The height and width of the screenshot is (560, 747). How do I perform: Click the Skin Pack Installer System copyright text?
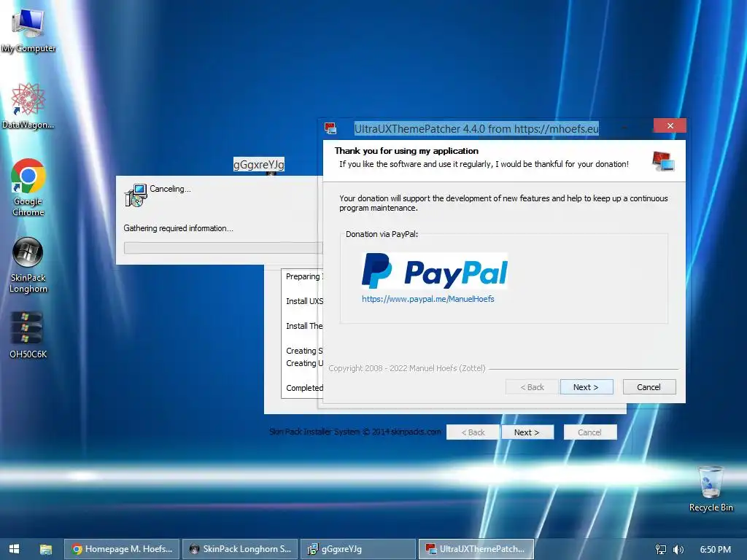(x=355, y=432)
